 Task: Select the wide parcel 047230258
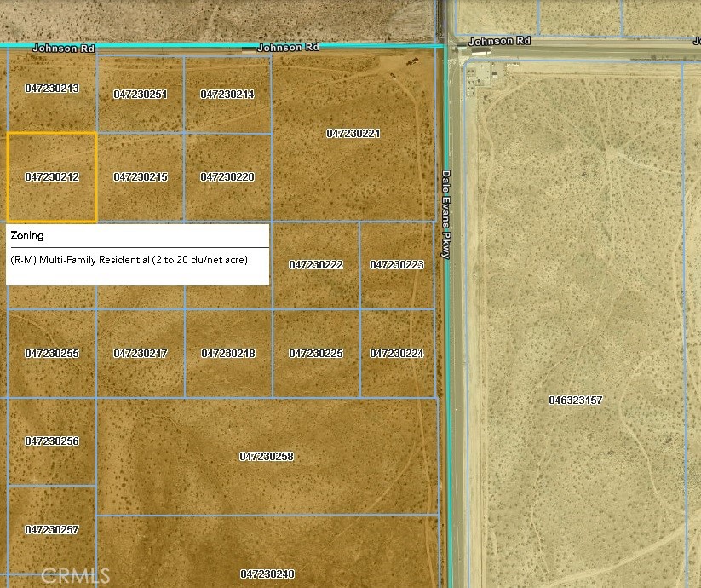[267, 457]
